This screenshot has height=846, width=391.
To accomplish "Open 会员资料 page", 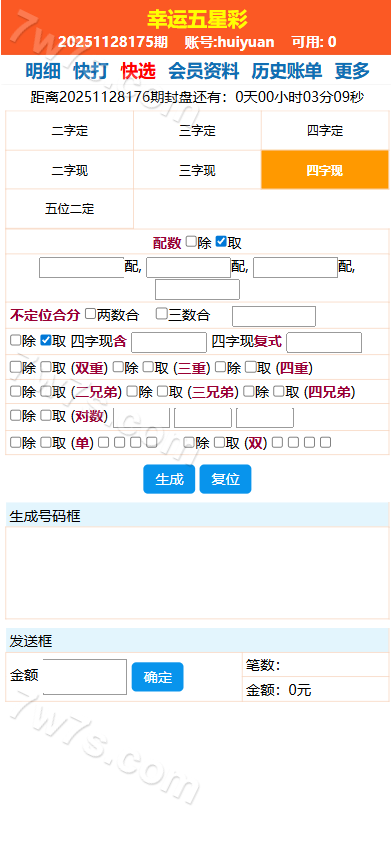I will (x=203, y=71).
